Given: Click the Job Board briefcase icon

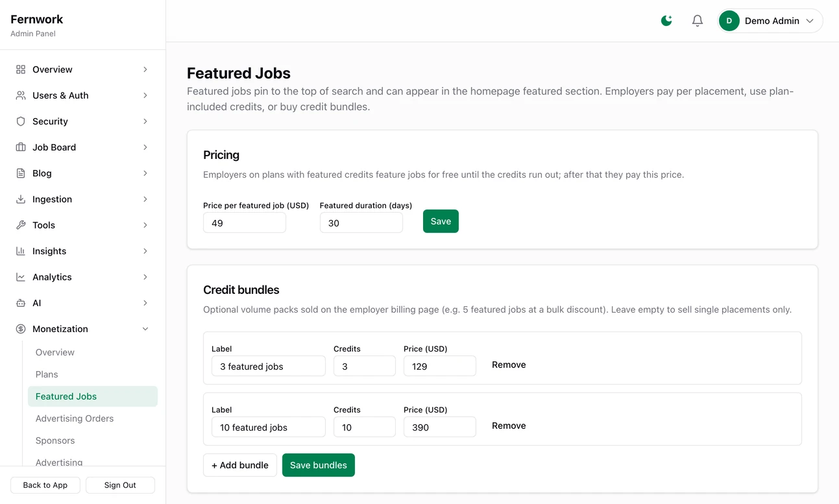Looking at the screenshot, I should [21, 147].
